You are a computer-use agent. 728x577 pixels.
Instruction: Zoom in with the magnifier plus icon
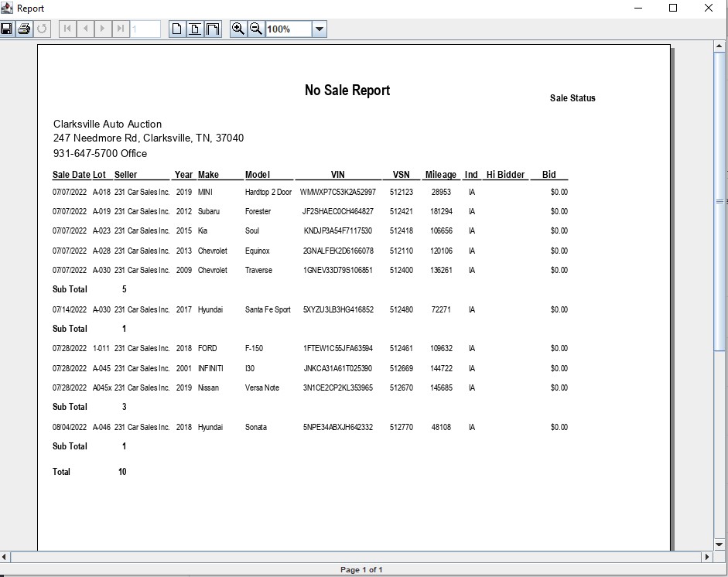tap(238, 29)
